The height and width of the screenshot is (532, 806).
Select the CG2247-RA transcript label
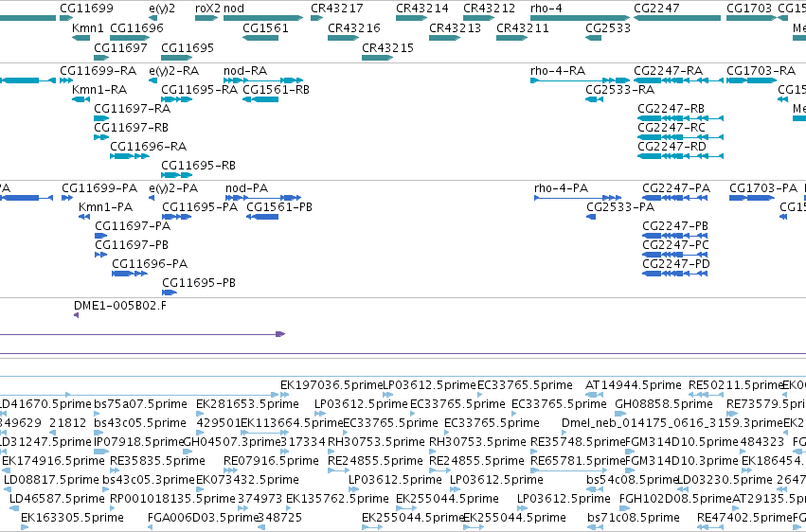[669, 70]
